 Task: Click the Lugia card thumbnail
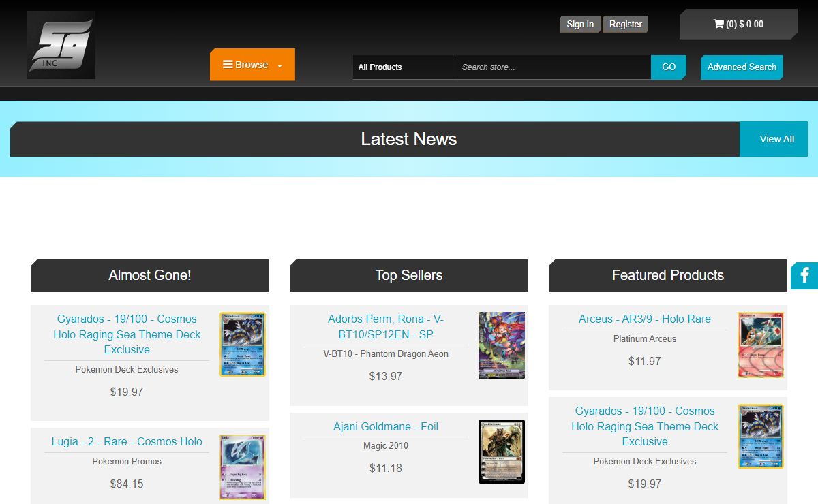point(243,468)
